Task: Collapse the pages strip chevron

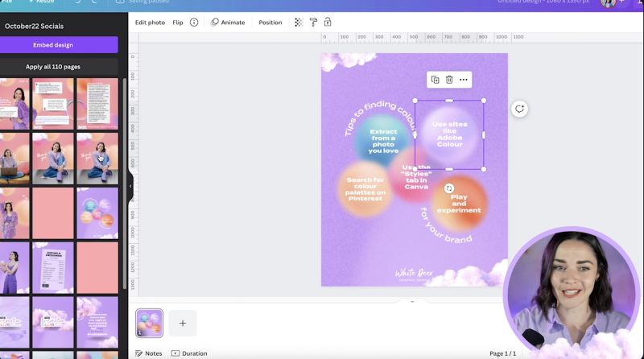Action: pos(412,302)
